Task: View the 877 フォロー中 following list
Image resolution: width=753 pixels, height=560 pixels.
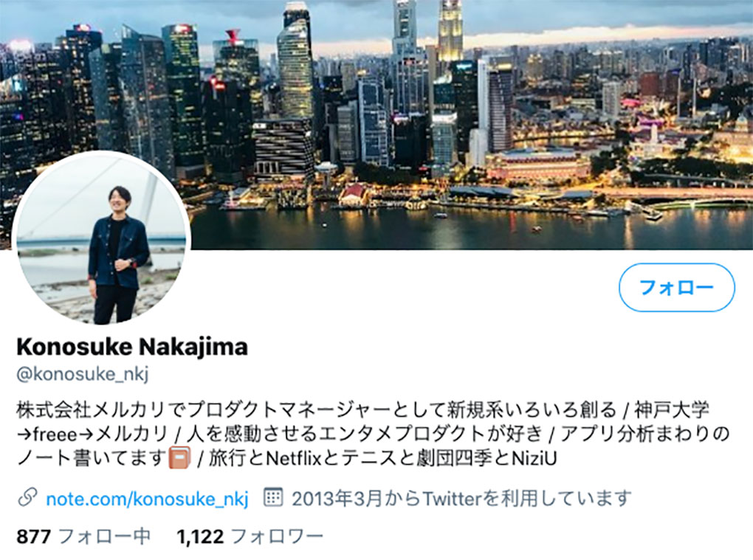Action: [83, 536]
